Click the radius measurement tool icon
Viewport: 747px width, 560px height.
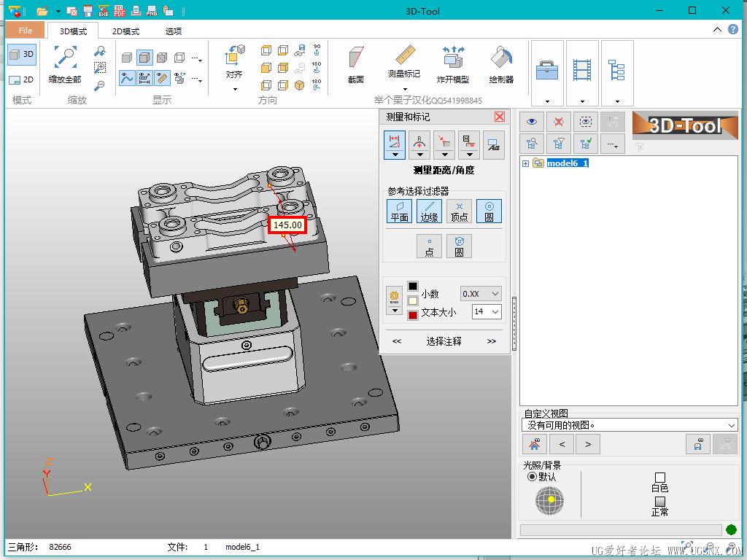[x=419, y=145]
